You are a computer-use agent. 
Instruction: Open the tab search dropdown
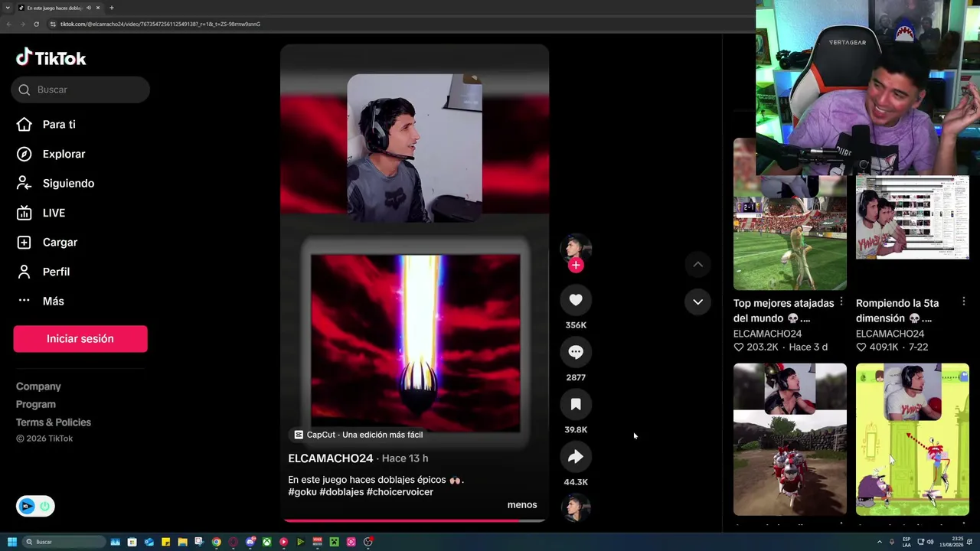(8, 8)
